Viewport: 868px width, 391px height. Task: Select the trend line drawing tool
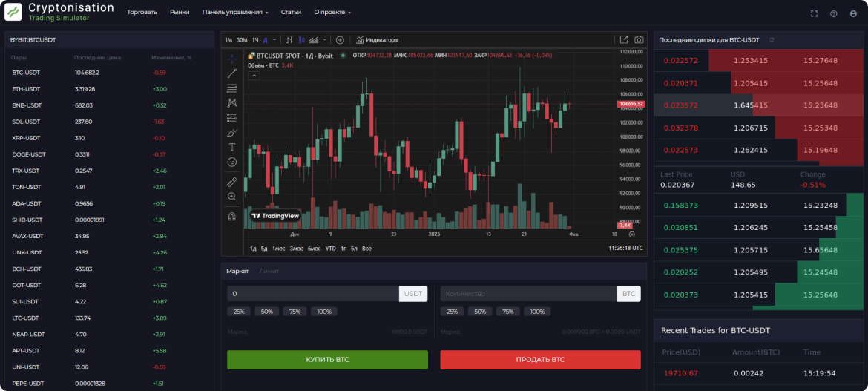(232, 73)
